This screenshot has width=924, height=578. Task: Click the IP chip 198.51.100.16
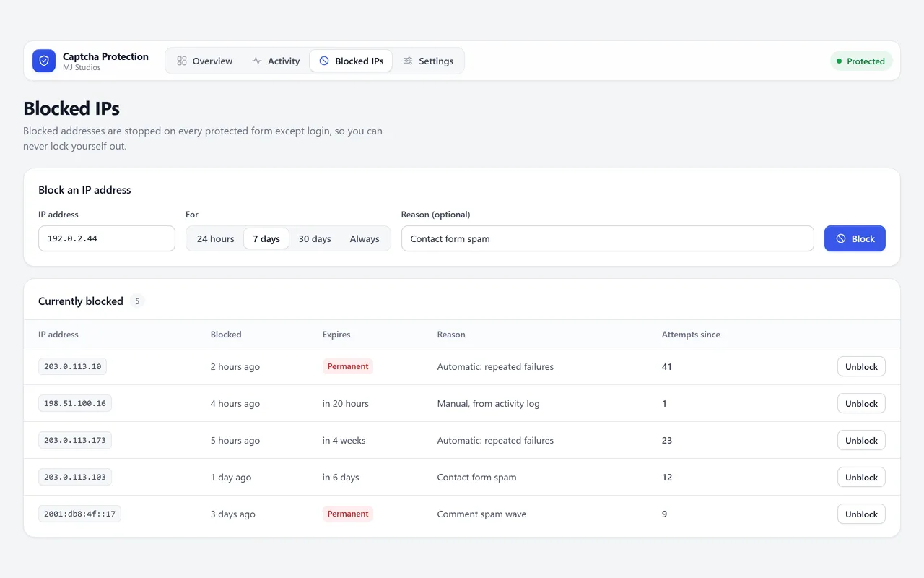point(75,403)
